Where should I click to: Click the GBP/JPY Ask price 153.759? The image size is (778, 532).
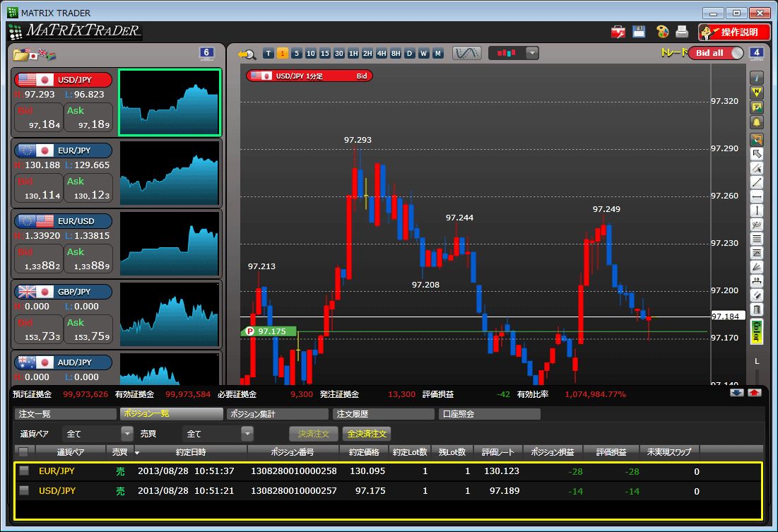(88, 330)
